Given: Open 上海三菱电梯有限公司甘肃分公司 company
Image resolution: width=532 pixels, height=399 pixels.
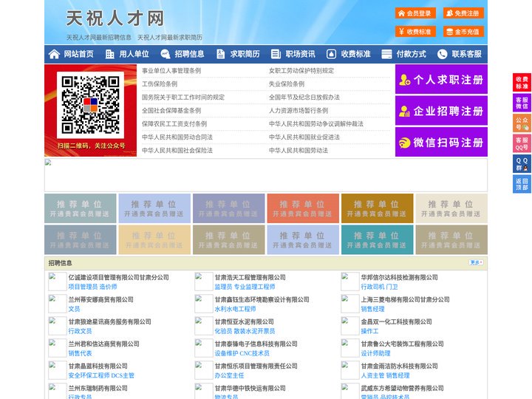Looking at the screenshot, I should click(405, 299).
